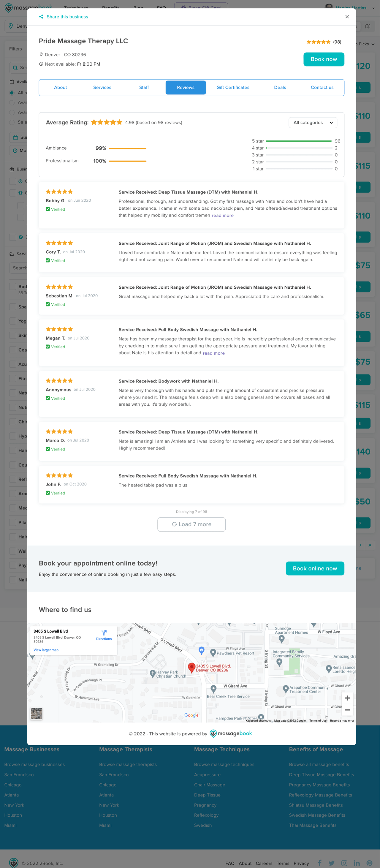The height and width of the screenshot is (868, 380).
Task: Open the LinkedIn icon in footer
Action: [x=357, y=863]
